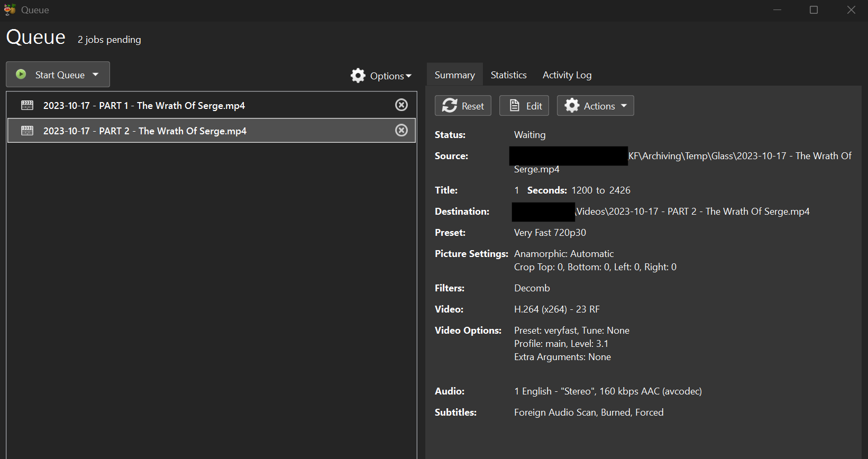Open the Options dropdown menu
Screen dimensions: 868x459
(381, 76)
